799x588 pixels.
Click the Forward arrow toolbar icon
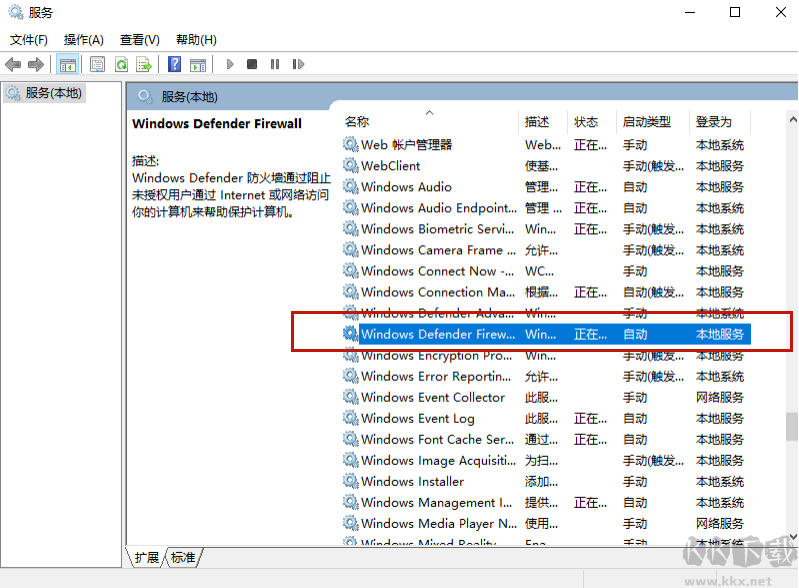(x=36, y=65)
